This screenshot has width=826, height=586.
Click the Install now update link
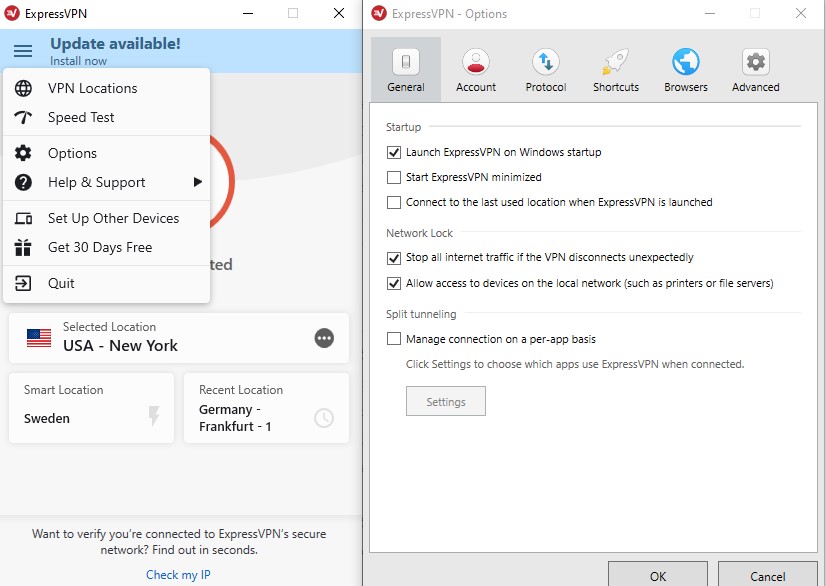coord(78,61)
